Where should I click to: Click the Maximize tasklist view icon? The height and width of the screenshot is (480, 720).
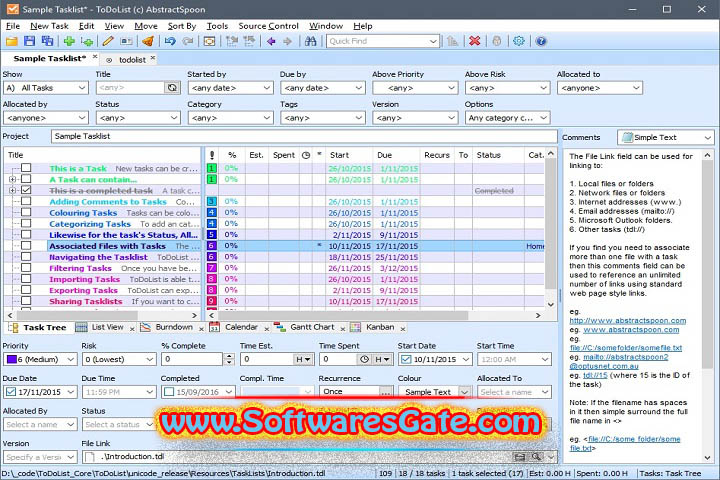coord(209,41)
